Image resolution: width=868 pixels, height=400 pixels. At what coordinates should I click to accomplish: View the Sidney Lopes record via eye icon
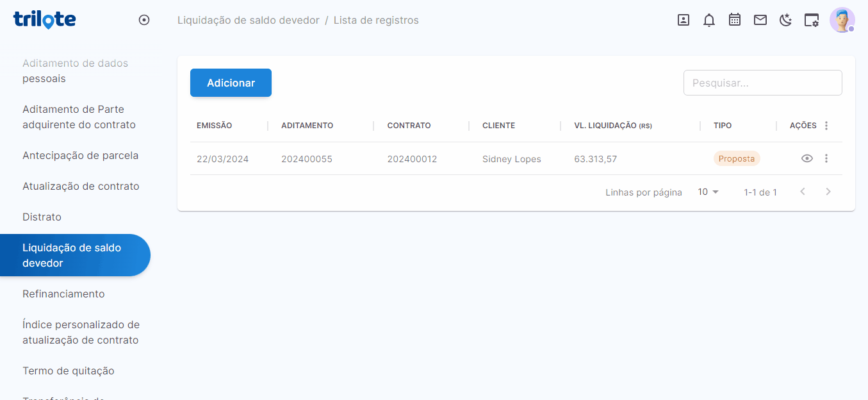pos(807,158)
